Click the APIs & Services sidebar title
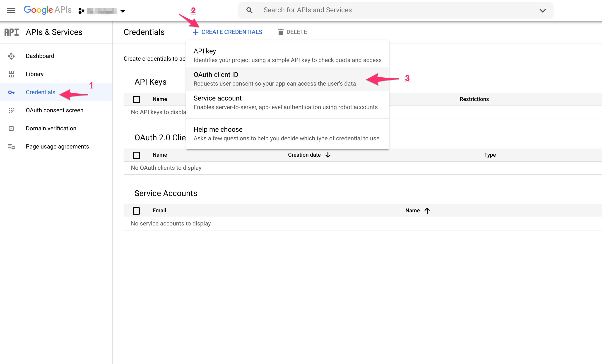The image size is (602, 364). click(54, 32)
